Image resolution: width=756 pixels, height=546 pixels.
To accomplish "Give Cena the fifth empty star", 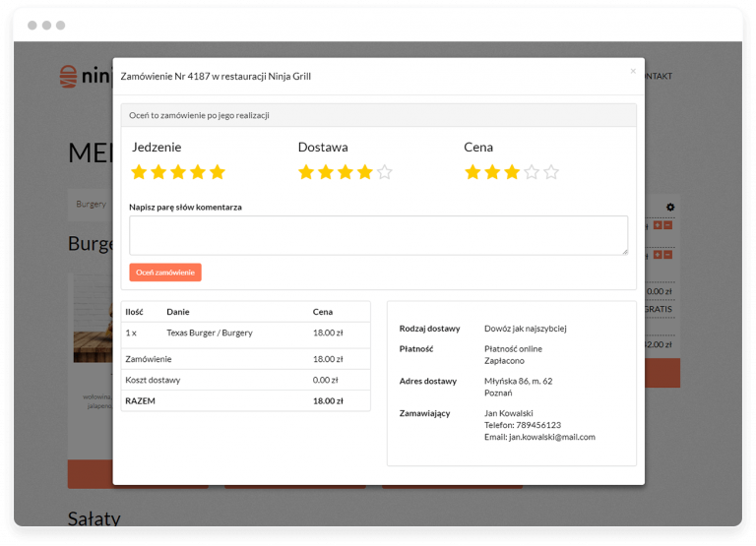I will (x=551, y=172).
